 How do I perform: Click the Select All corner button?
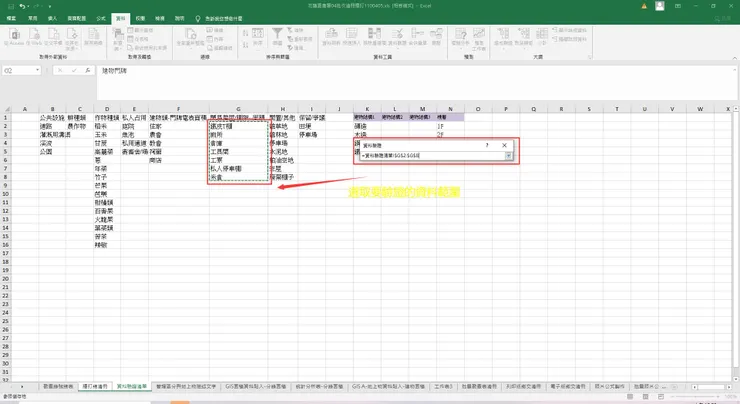click(x=7, y=109)
